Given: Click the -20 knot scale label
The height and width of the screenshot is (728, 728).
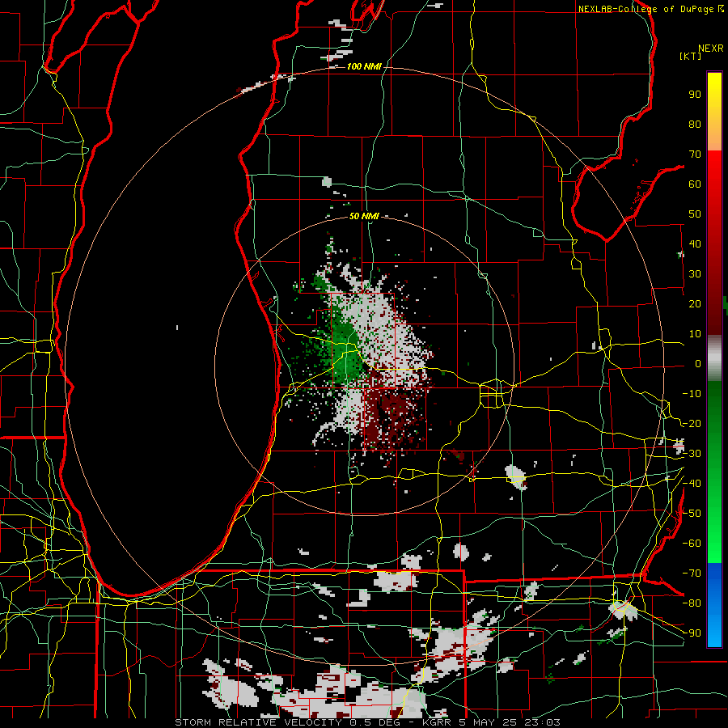Looking at the screenshot, I should pyautogui.click(x=692, y=423).
